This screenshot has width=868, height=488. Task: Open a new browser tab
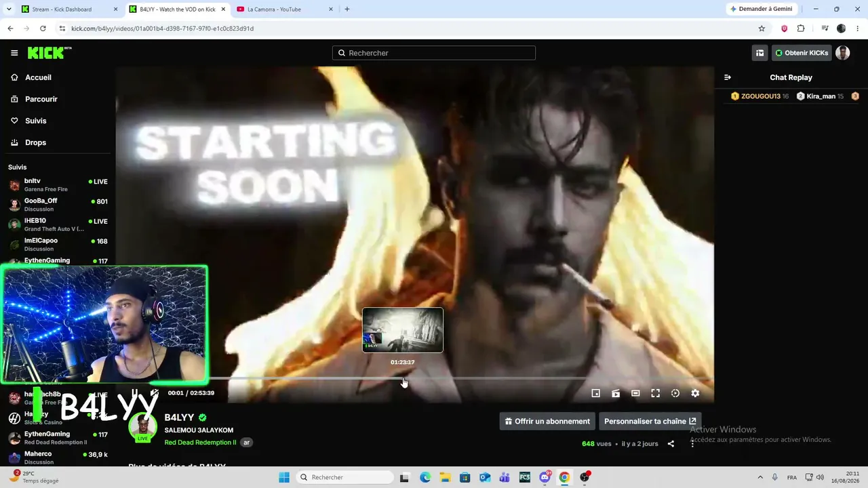coord(347,9)
